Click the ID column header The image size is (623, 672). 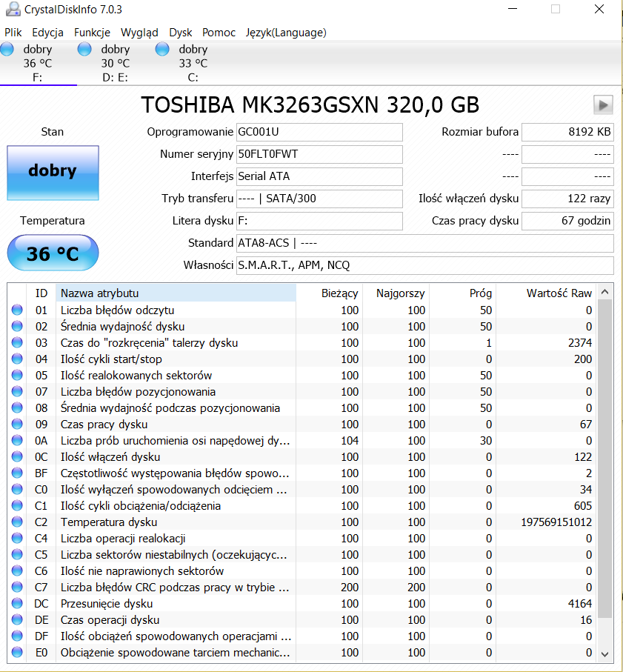click(x=41, y=293)
